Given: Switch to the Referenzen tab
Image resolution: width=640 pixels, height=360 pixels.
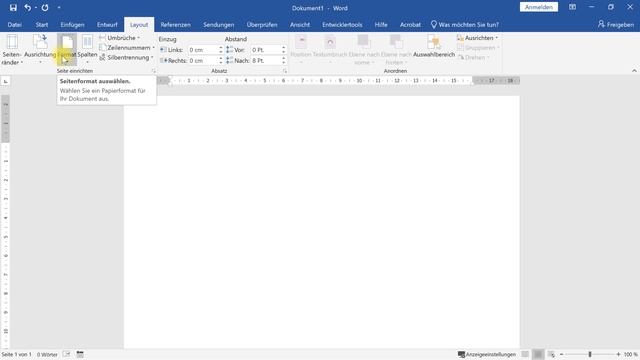Looking at the screenshot, I should coord(176,24).
